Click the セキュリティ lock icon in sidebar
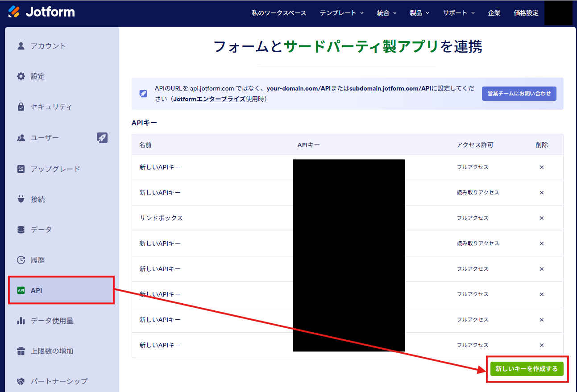The image size is (577, 392). click(x=21, y=107)
